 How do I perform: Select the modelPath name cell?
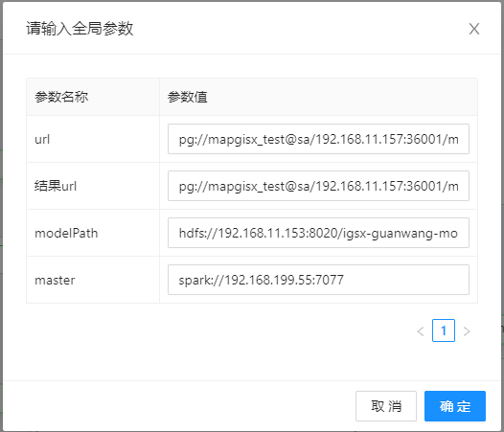point(93,233)
